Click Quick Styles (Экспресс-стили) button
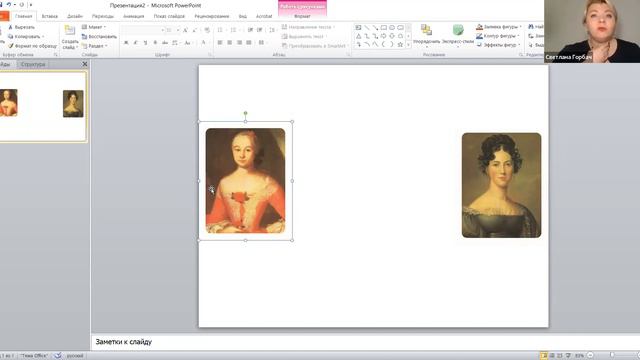Image resolution: width=640 pixels, height=360 pixels. click(x=458, y=35)
